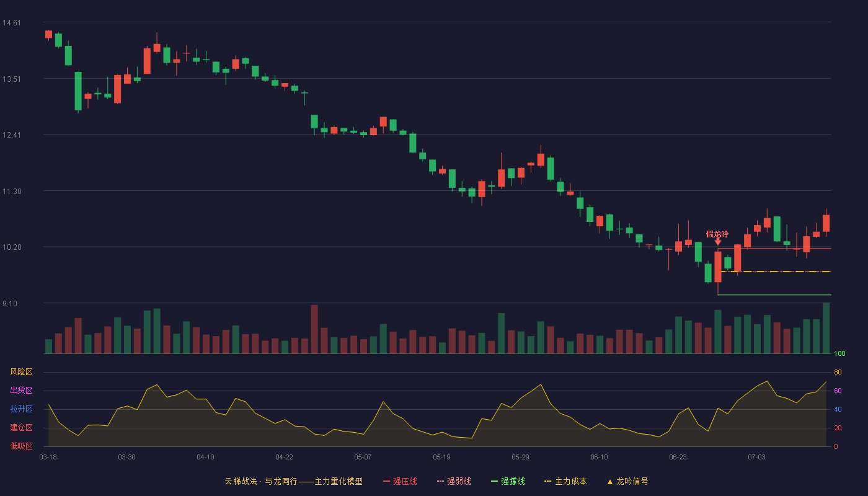Image resolution: width=868 pixels, height=496 pixels.
Task: Click the 假龙吟 signal marker label
Action: point(717,234)
